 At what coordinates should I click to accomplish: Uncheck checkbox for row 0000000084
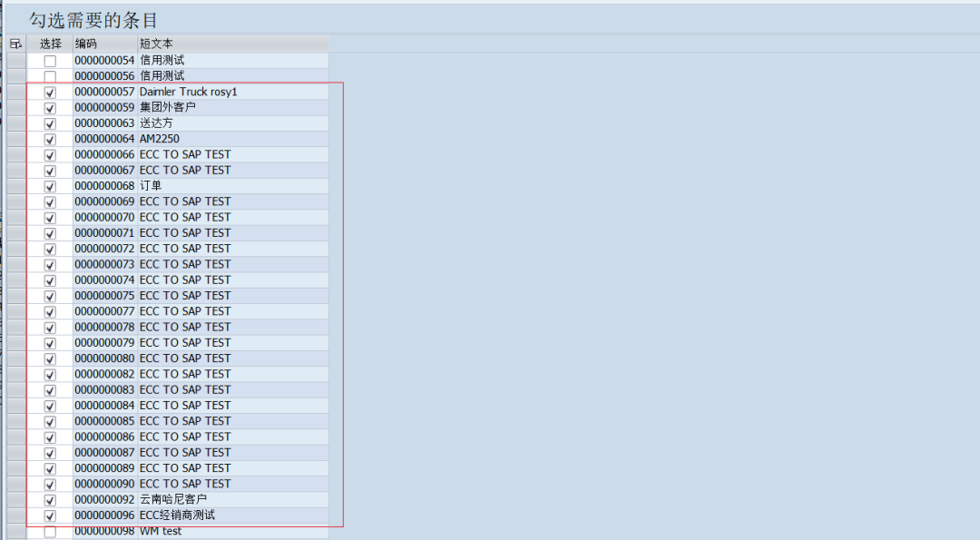tap(50, 406)
